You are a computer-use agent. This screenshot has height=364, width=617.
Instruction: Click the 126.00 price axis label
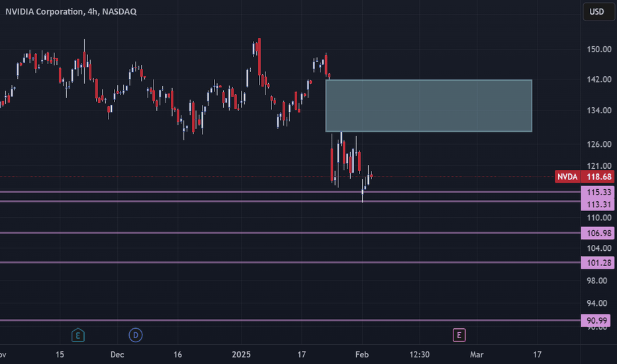coord(599,144)
